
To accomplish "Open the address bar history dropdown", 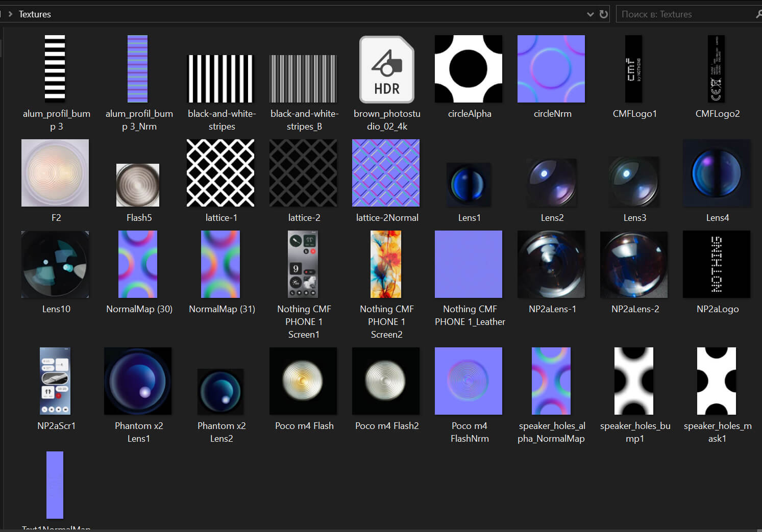I will pos(590,14).
